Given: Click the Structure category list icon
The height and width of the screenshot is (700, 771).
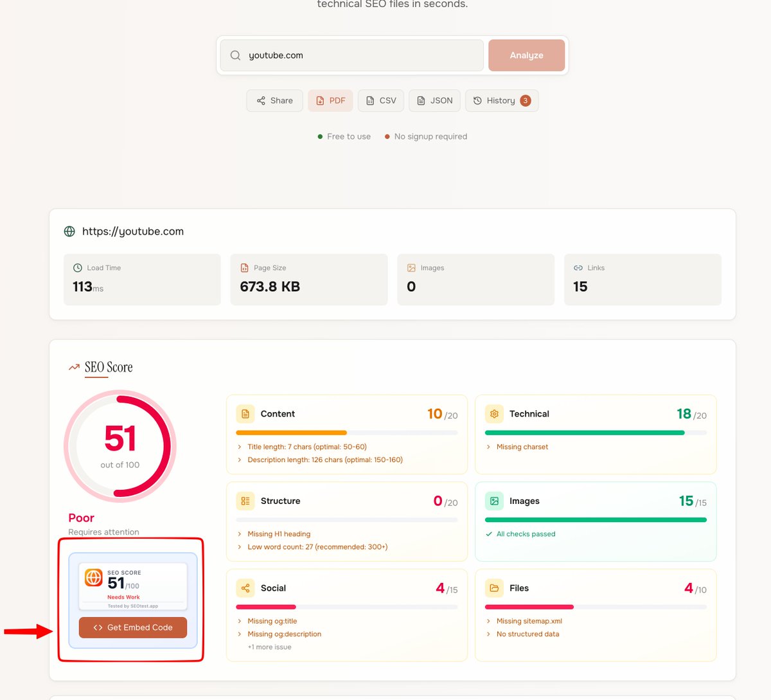Looking at the screenshot, I should pyautogui.click(x=245, y=501).
